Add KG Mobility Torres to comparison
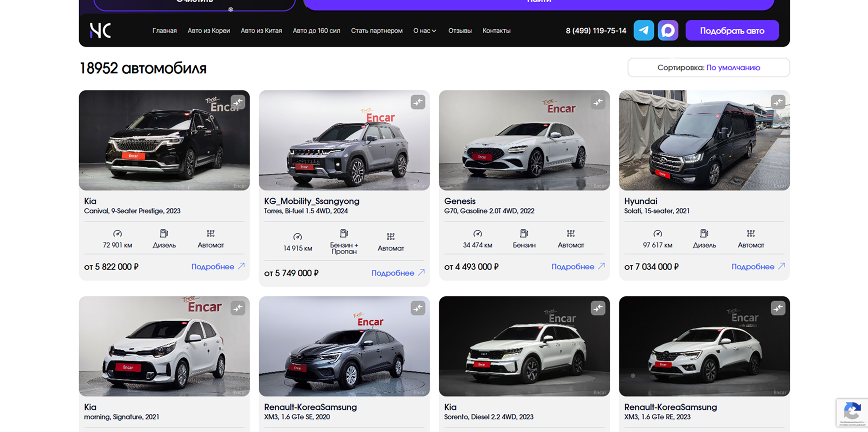868x432 pixels. point(418,102)
